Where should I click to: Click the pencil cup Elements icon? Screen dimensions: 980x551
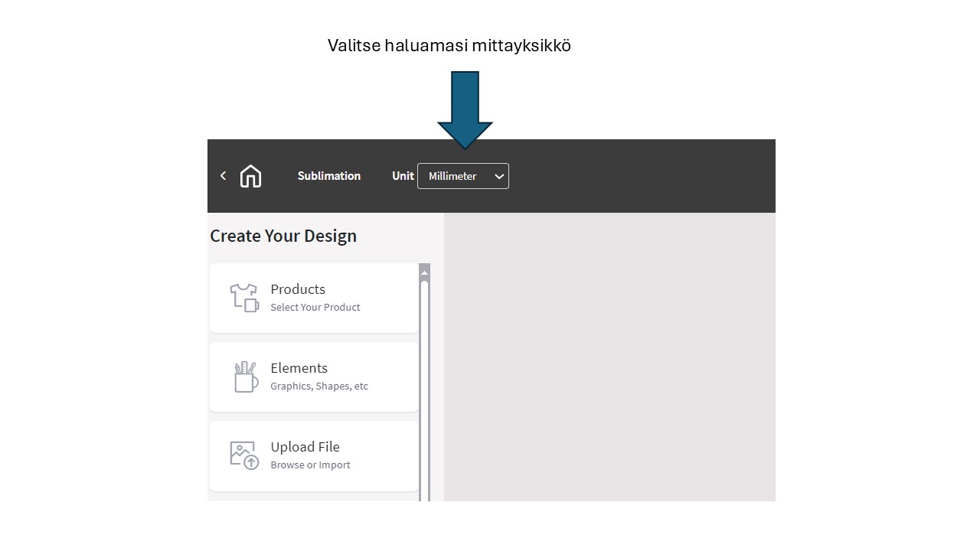(x=246, y=377)
